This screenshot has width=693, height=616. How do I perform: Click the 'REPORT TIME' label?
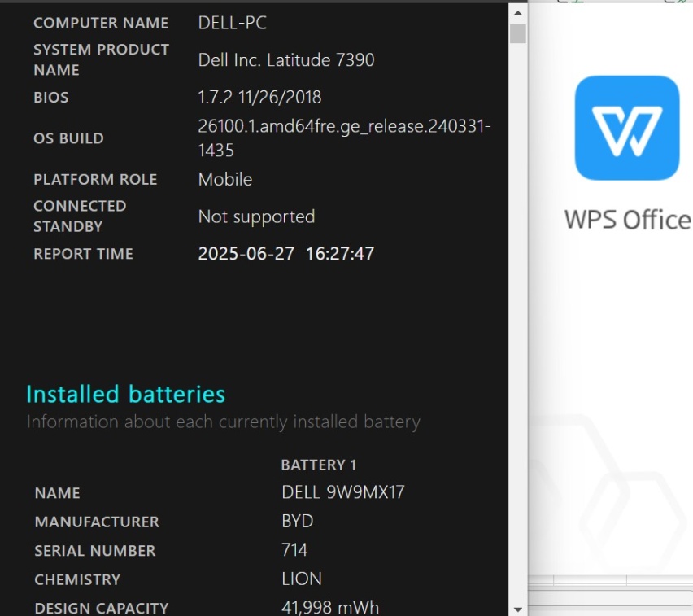pos(84,254)
